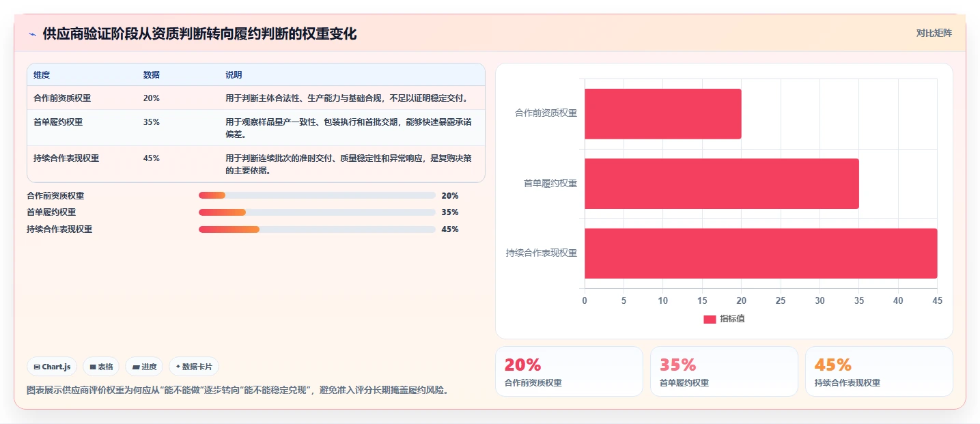
Task: Open the 20% 合作前资质权重 data card
Action: click(569, 371)
